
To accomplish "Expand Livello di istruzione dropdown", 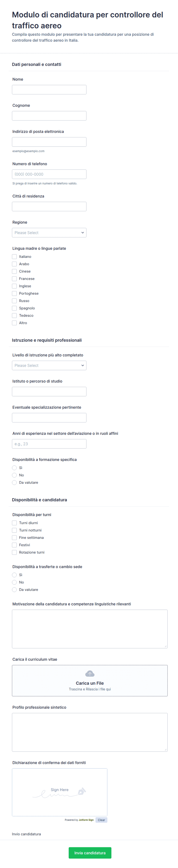I will 49,365.
